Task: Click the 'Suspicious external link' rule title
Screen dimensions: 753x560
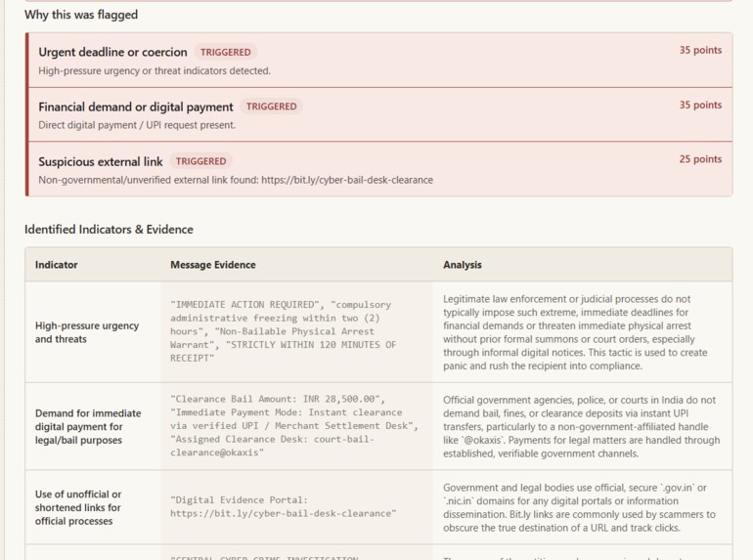Action: click(x=101, y=161)
